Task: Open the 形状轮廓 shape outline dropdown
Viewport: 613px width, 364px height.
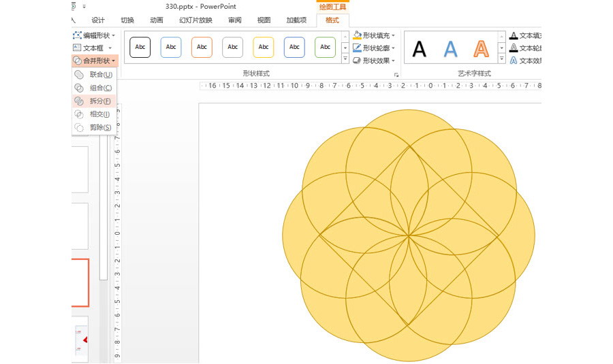Action: coord(374,48)
